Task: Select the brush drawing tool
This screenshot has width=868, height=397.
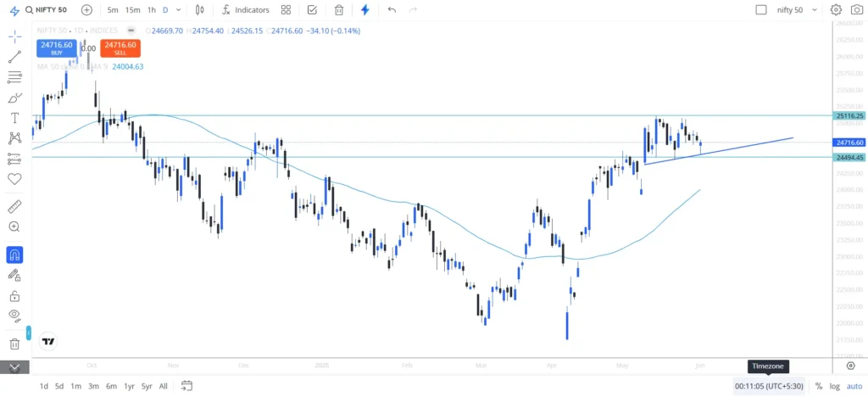Action: coord(15,98)
